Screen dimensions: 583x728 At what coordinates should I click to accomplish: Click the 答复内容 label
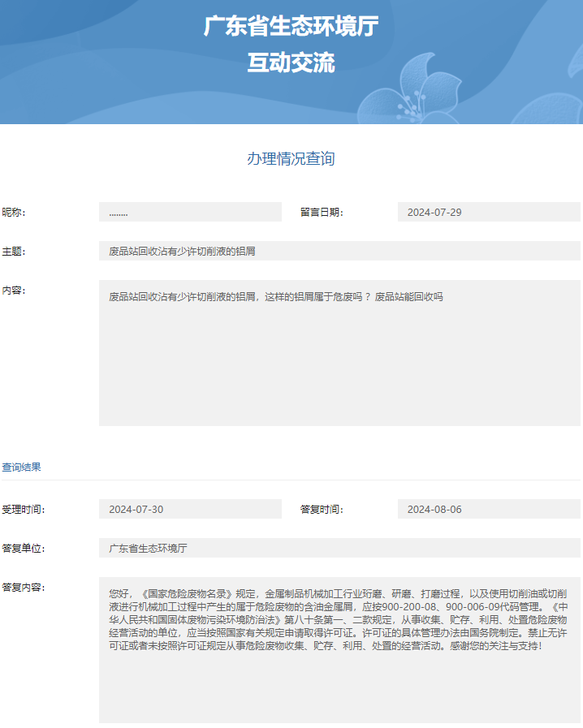click(x=23, y=588)
